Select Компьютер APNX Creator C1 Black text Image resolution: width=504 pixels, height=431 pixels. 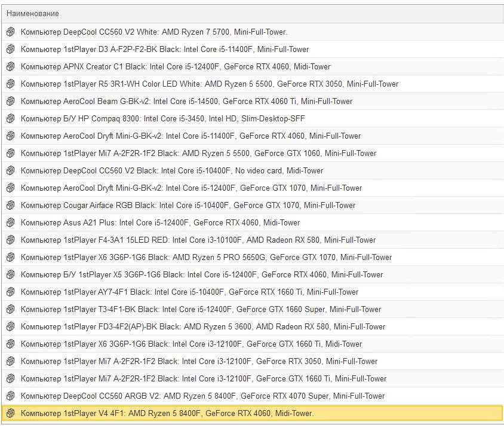click(176, 67)
